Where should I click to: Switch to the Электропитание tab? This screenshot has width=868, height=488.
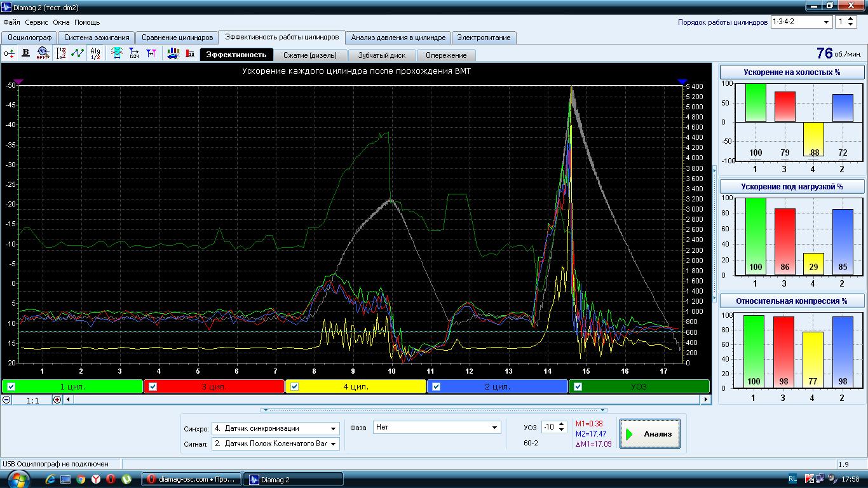pyautogui.click(x=484, y=37)
